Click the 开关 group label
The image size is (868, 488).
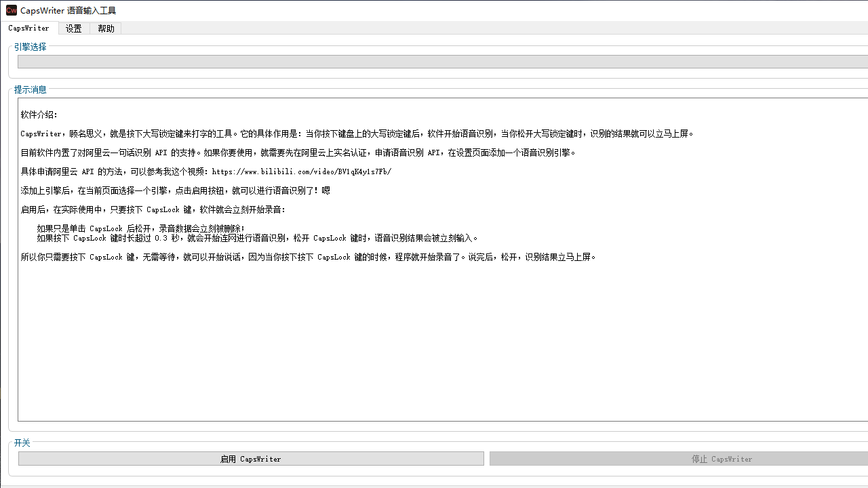coord(22,443)
